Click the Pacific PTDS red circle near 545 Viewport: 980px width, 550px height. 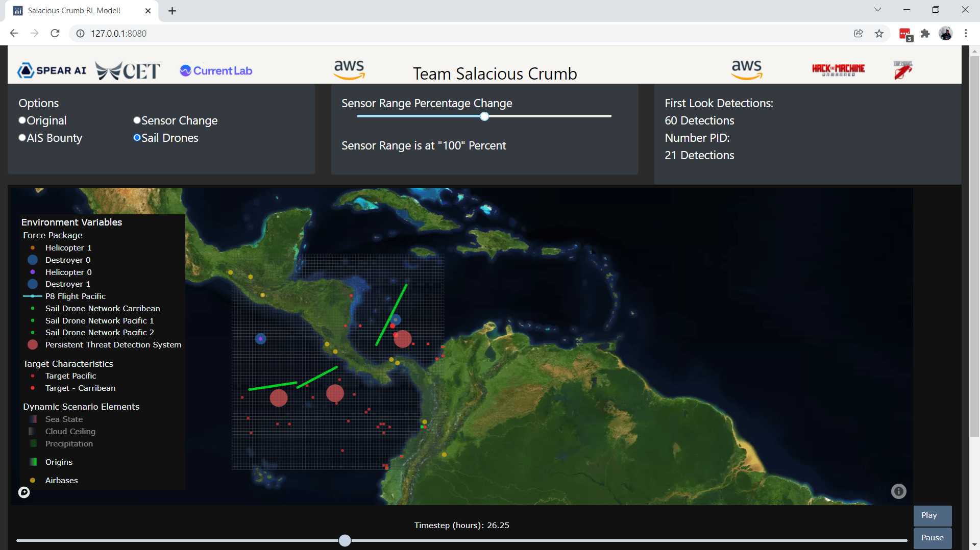coord(278,398)
